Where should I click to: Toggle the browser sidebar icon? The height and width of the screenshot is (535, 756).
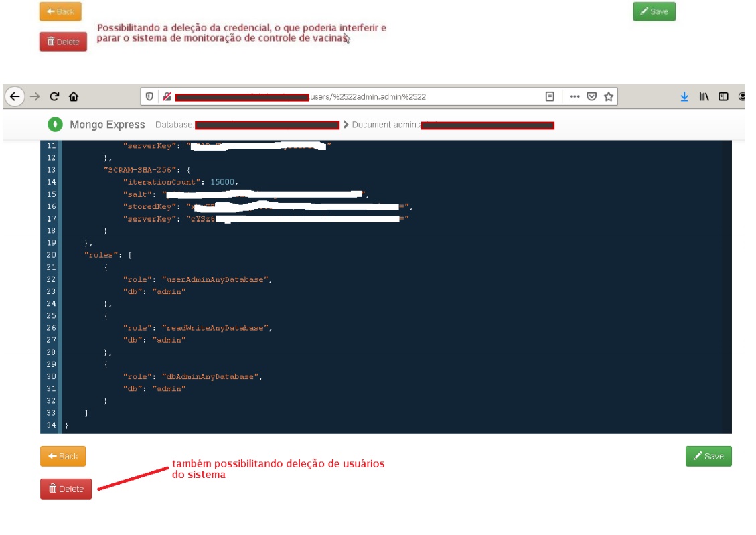click(x=723, y=96)
